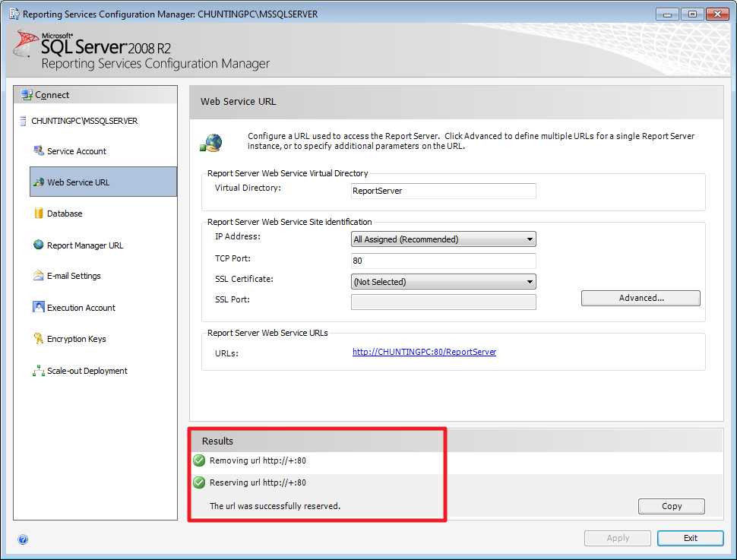This screenshot has width=737, height=560.
Task: Open the Service Account page
Action: pyautogui.click(x=77, y=151)
